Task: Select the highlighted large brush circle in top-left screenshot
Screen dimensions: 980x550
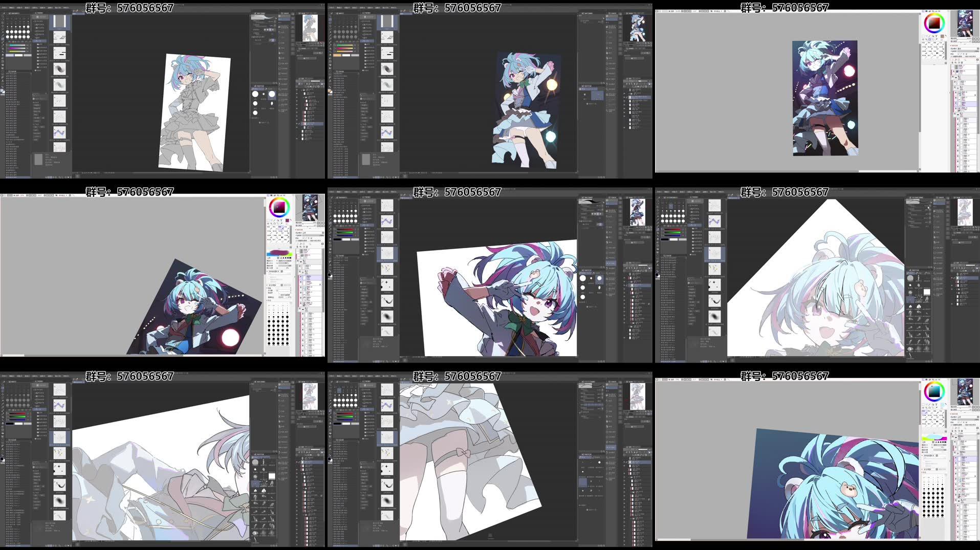Action: tap(272, 94)
